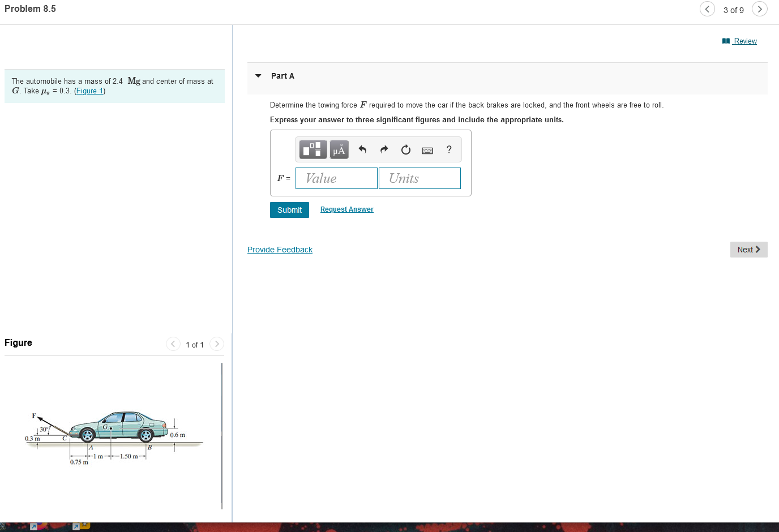Open the keyboard shortcuts icon in answer toolbar
Viewport: 779px width, 532px height.
pos(427,150)
